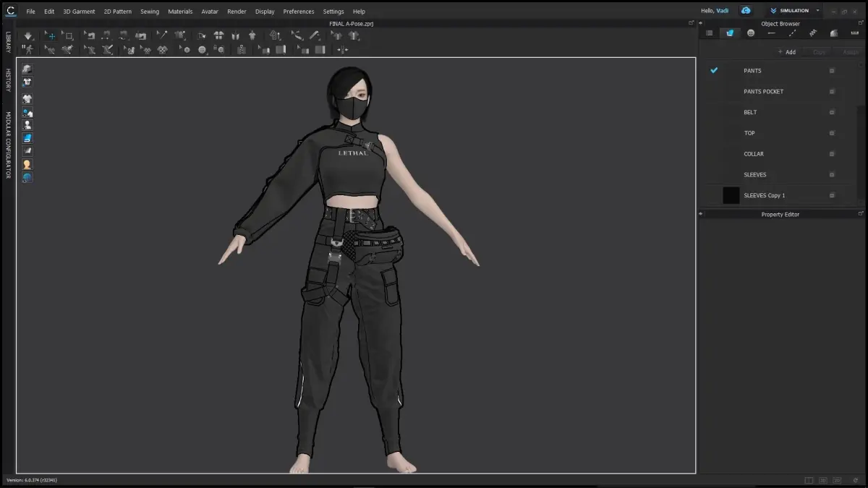Toggle the small icon right of SLEEVES Copy 1
This screenshot has height=488, width=868.
coord(832,195)
